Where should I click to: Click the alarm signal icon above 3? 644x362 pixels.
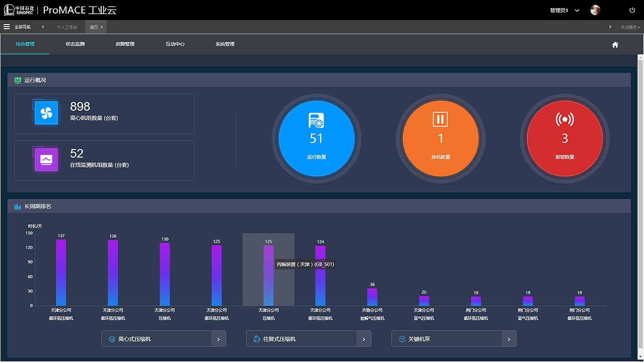click(565, 120)
